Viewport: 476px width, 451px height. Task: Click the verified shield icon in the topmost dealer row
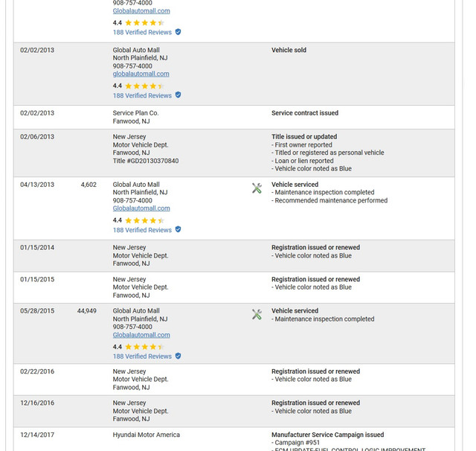point(178,32)
